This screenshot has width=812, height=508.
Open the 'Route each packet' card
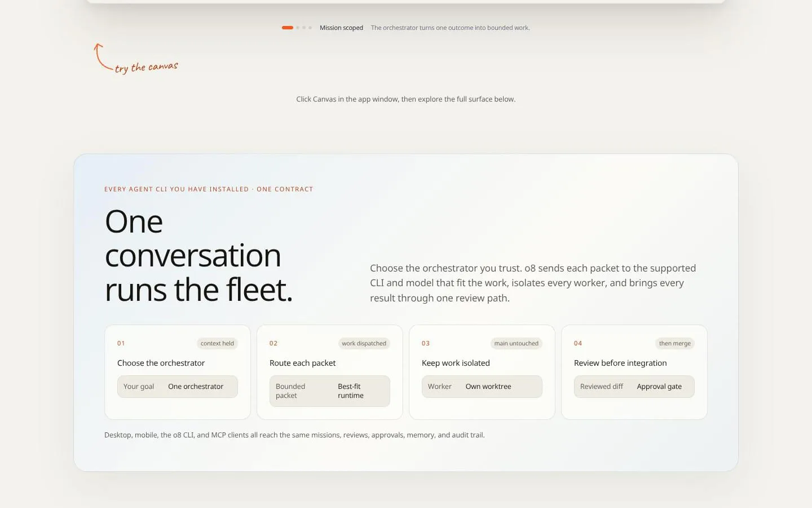[x=330, y=372]
